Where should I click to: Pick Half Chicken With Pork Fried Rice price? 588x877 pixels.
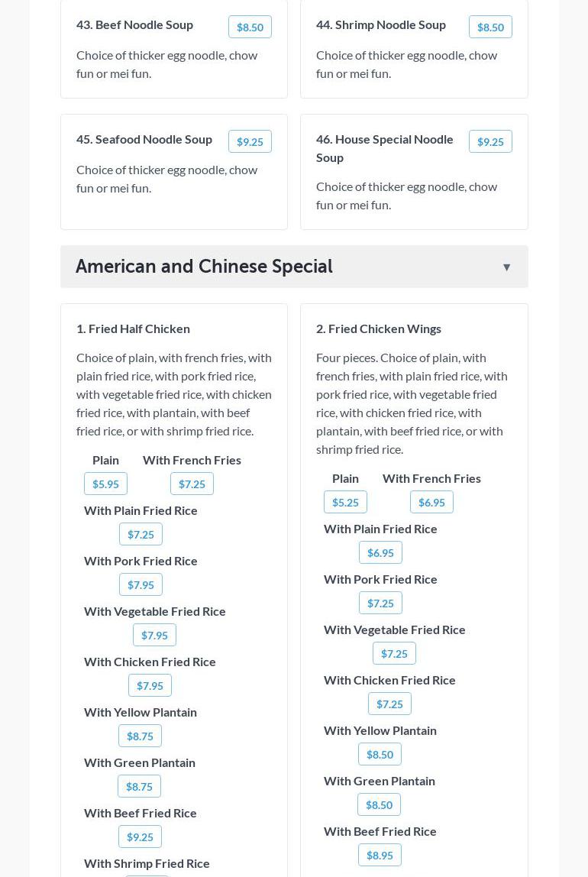[x=141, y=585]
